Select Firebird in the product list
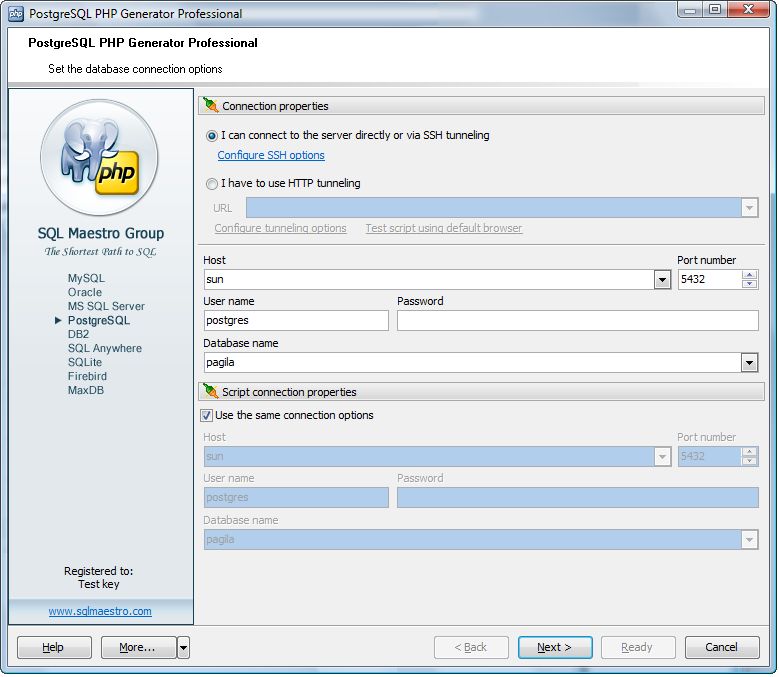Image resolution: width=779 pixels, height=677 pixels. click(x=87, y=376)
